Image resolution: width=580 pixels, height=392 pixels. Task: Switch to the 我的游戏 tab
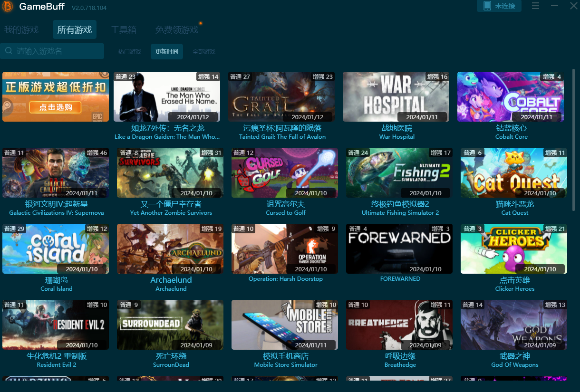[x=21, y=29]
